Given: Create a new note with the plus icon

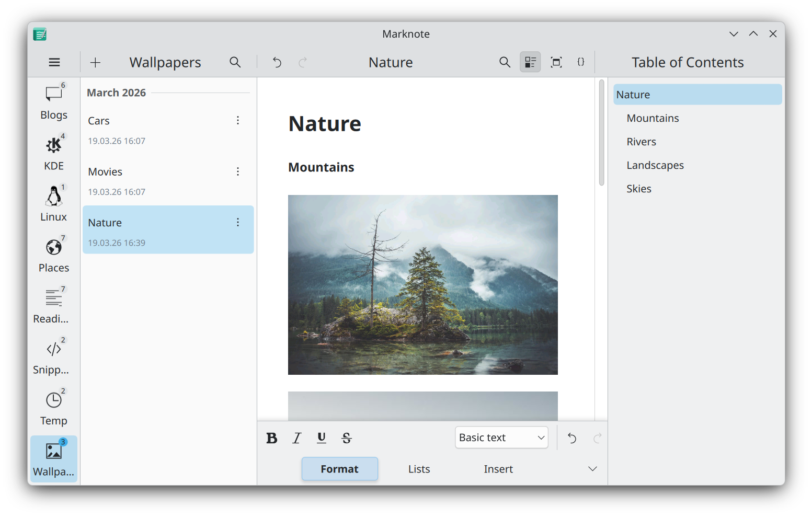Looking at the screenshot, I should pyautogui.click(x=95, y=62).
